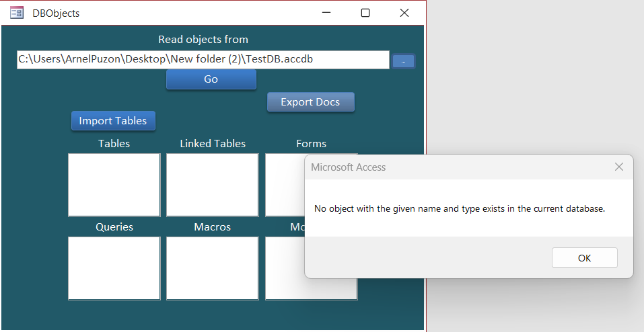Close the DBObjects window
This screenshot has height=332, width=644.
[x=404, y=13]
